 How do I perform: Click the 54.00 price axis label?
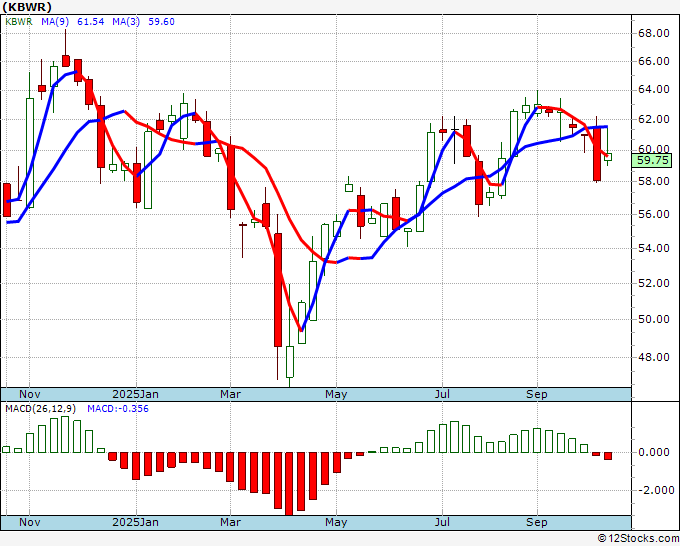pyautogui.click(x=654, y=248)
